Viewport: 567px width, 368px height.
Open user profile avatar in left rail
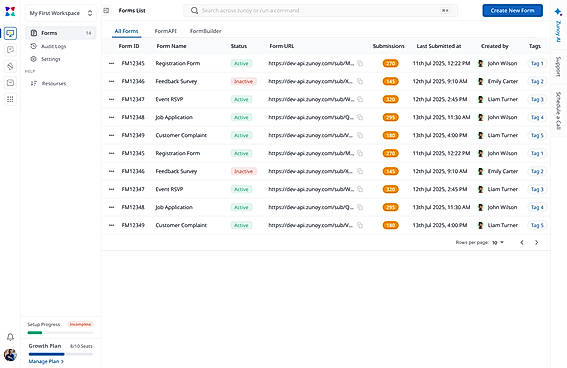point(10,355)
